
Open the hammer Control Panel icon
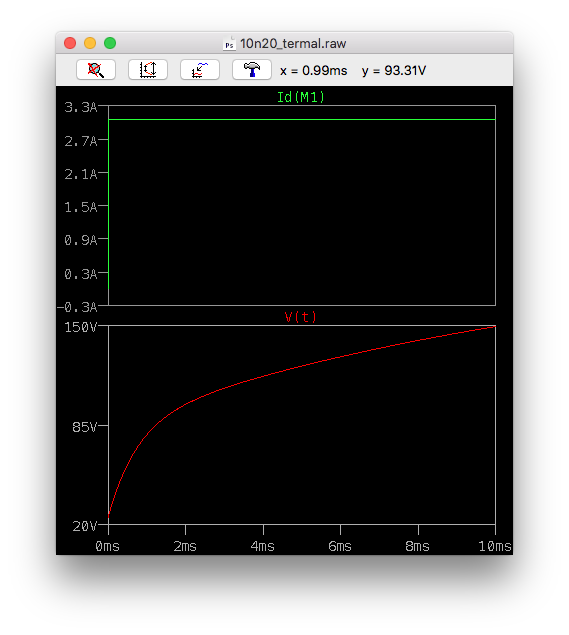(x=251, y=70)
